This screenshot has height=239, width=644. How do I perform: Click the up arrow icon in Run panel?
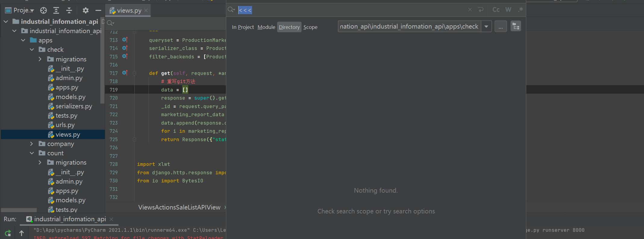(21, 233)
